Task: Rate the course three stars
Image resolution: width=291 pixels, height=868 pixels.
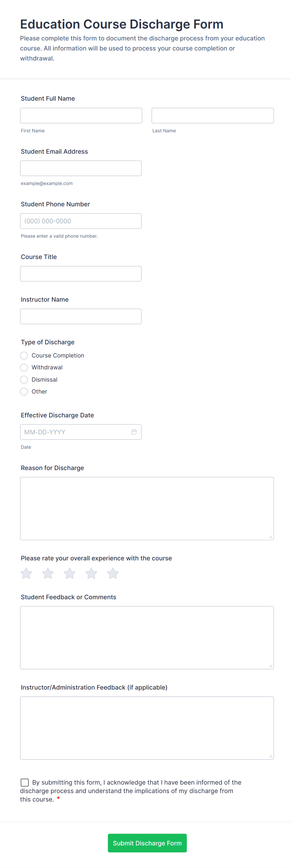Action: (x=70, y=573)
